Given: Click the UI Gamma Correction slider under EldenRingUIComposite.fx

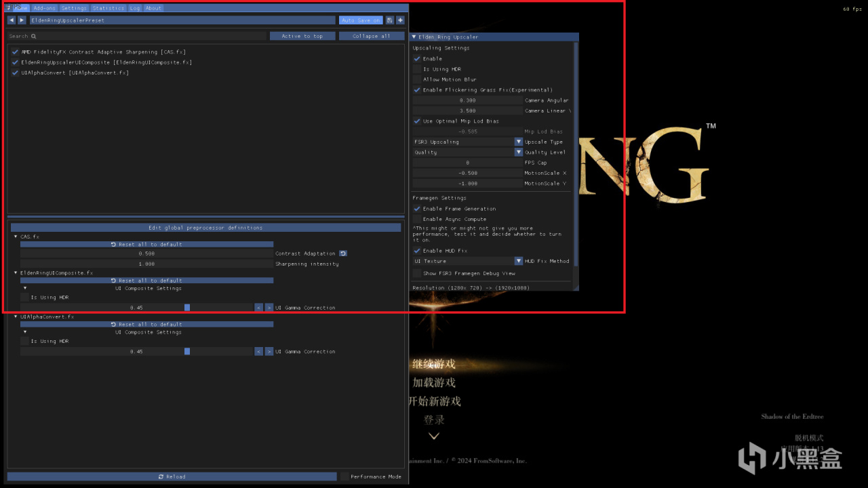Looking at the screenshot, I should [136, 308].
